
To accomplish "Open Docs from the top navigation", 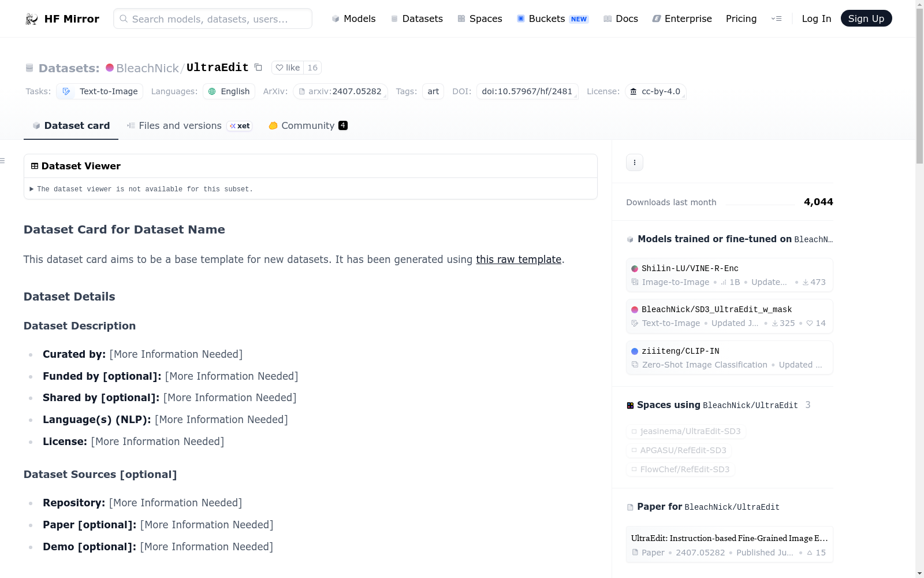I will point(620,18).
